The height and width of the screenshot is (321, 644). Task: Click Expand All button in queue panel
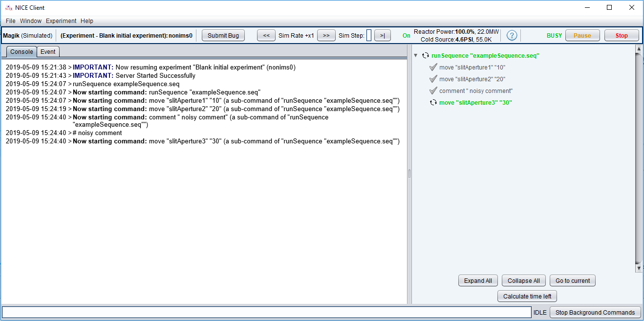pos(478,281)
